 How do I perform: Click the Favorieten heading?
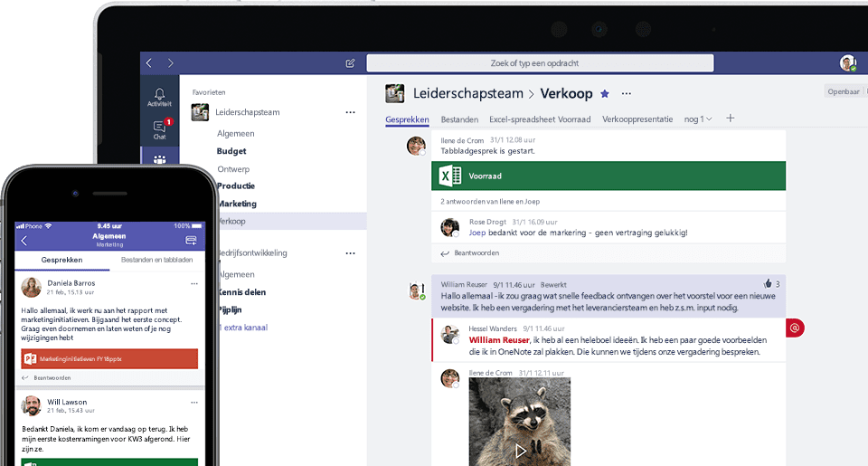click(209, 92)
